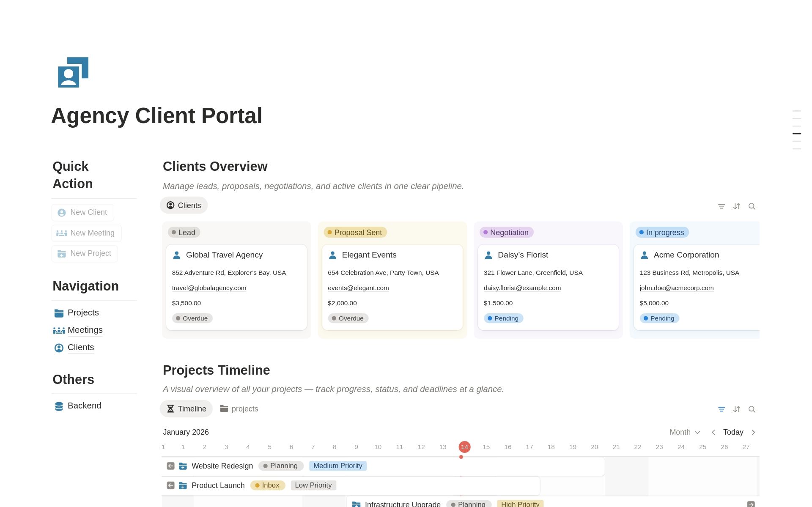This screenshot has width=812, height=507.
Task: Click the day 14 today marker
Action: coord(464,447)
